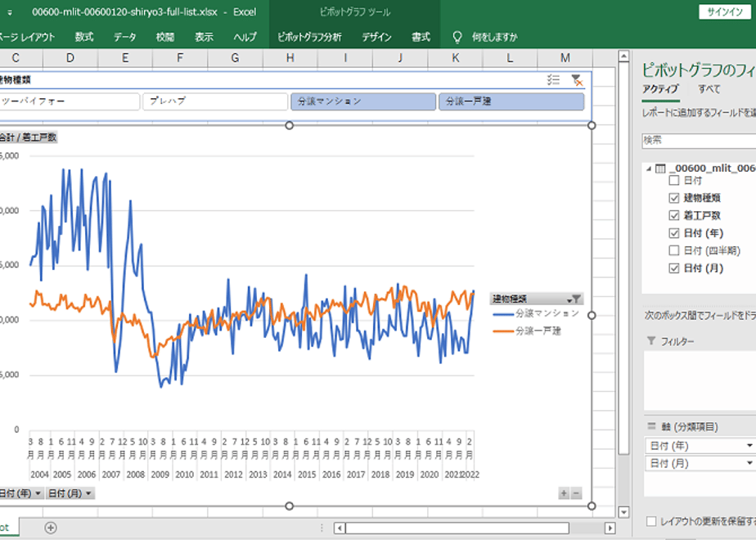Image resolution: width=756 pixels, height=540 pixels.
Task: Open the 建物種類 legend filter dropdown
Action: point(574,299)
